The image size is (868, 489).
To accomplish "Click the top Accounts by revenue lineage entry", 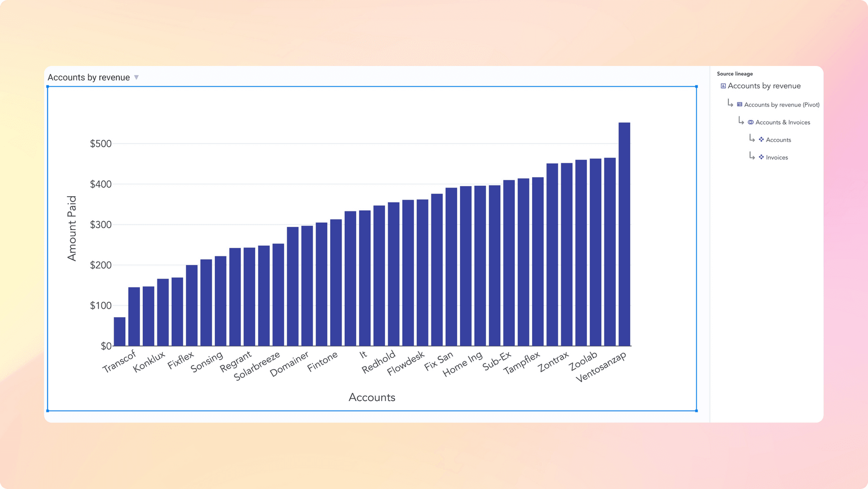I will (x=764, y=86).
